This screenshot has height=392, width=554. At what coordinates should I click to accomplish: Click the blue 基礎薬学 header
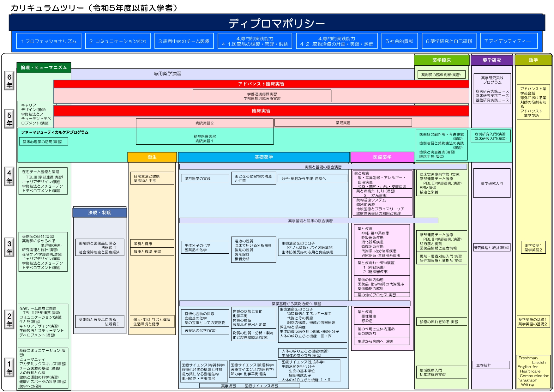pos(264,157)
